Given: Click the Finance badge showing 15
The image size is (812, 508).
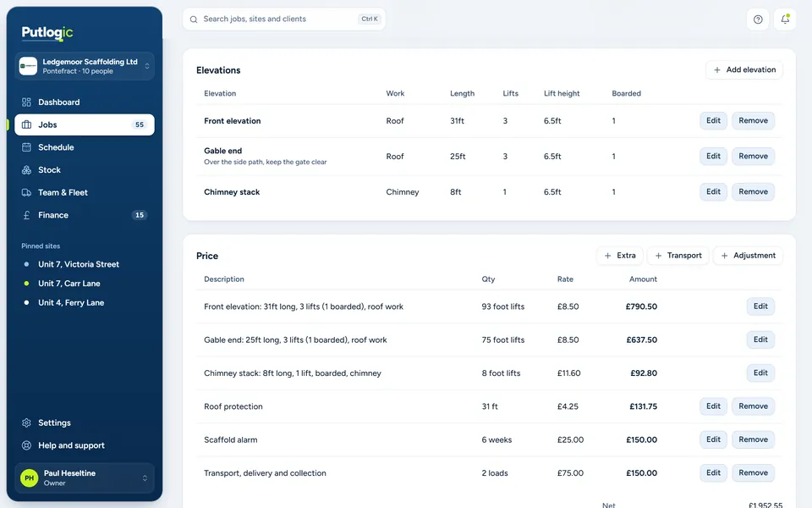Looking at the screenshot, I should coord(140,215).
